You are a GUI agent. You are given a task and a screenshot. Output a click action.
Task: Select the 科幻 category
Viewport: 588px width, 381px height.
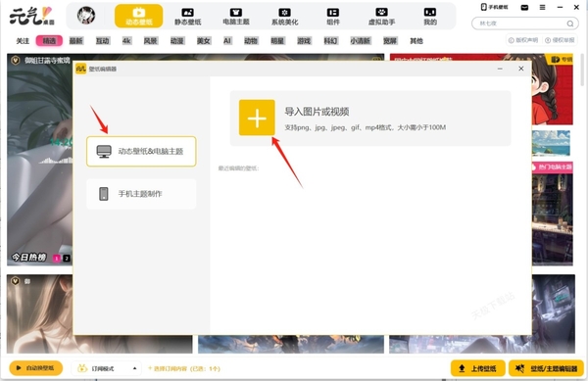coord(331,41)
